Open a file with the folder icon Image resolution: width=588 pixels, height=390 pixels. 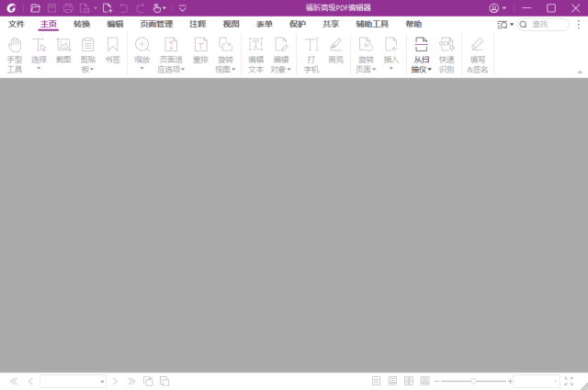(35, 8)
